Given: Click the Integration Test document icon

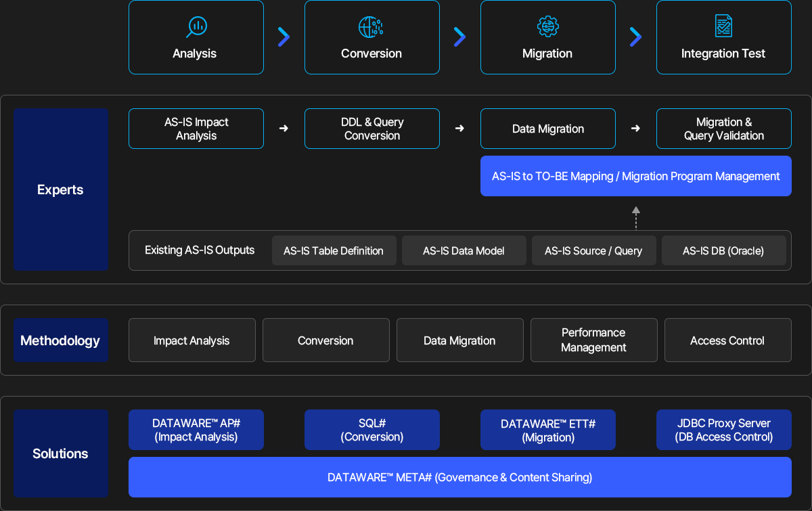Looking at the screenshot, I should point(723,26).
